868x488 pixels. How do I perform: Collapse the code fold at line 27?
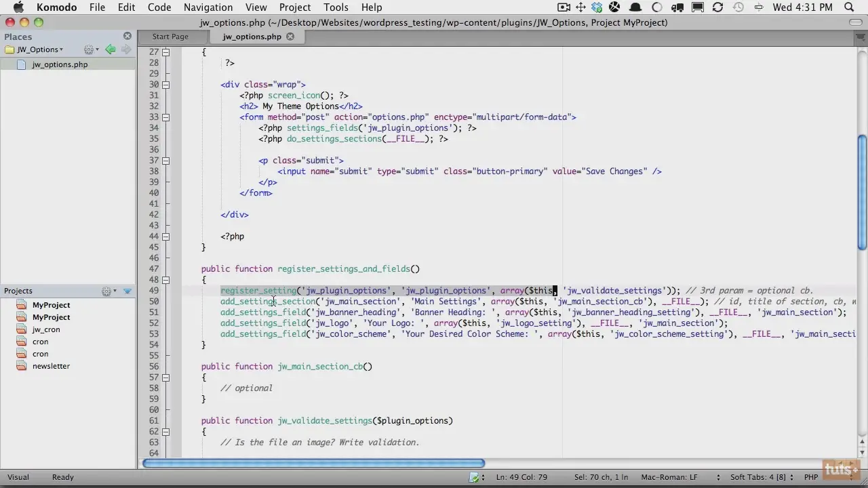165,52
